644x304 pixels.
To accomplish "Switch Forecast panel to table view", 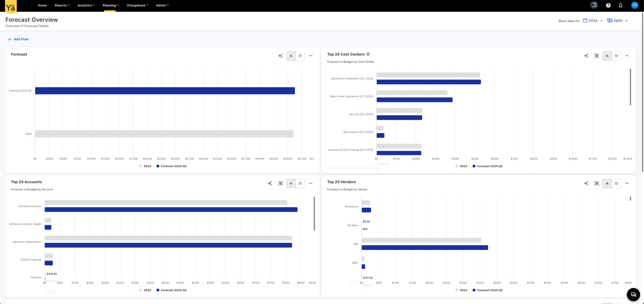I will point(300,56).
